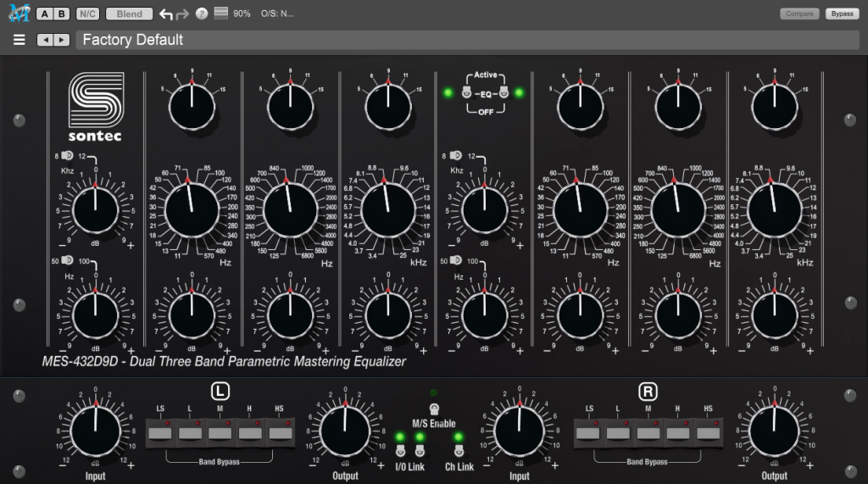Screen dimensions: 868x484
Task: Toggle the M/S Enable switch
Action: (x=434, y=409)
